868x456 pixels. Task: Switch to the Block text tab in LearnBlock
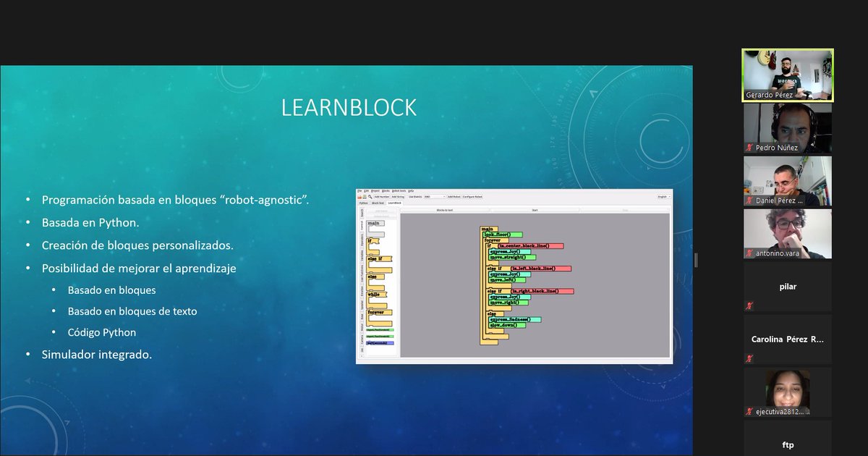(x=378, y=203)
